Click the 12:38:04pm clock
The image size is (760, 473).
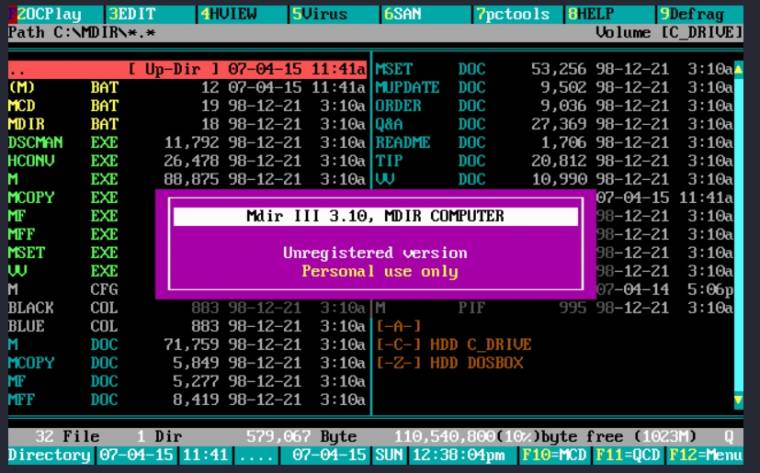tap(458, 455)
